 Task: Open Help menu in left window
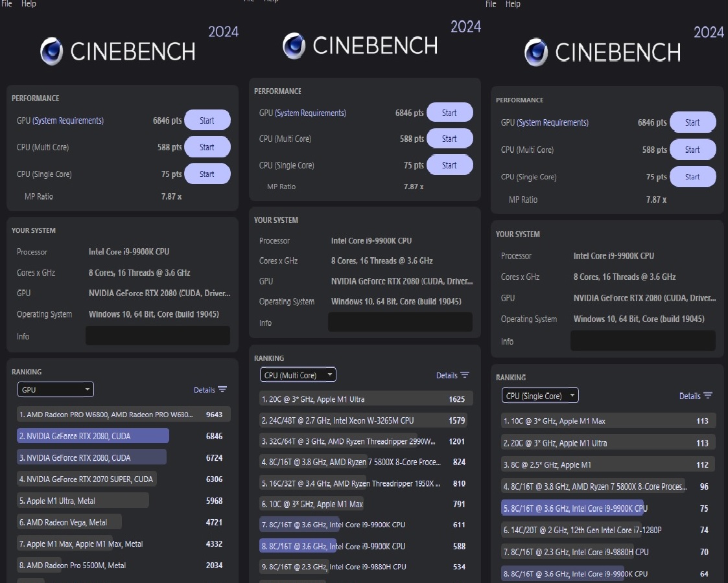tap(29, 4)
